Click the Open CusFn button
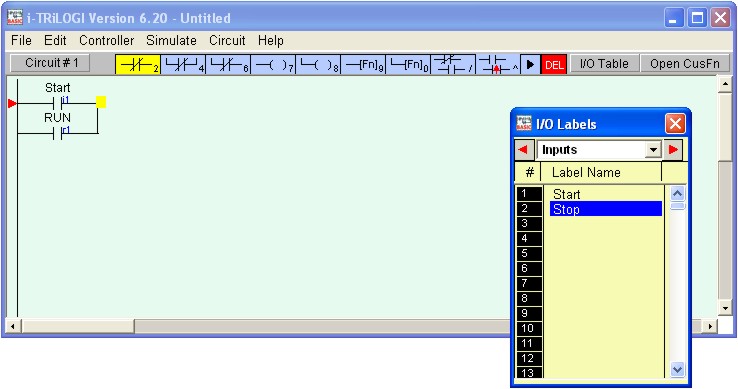This screenshot has height=389, width=738. coord(685,64)
